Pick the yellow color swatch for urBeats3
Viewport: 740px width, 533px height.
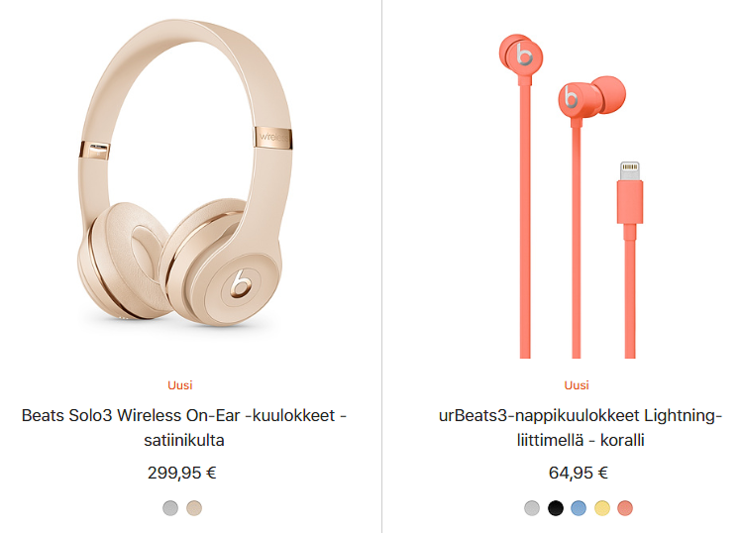click(602, 508)
